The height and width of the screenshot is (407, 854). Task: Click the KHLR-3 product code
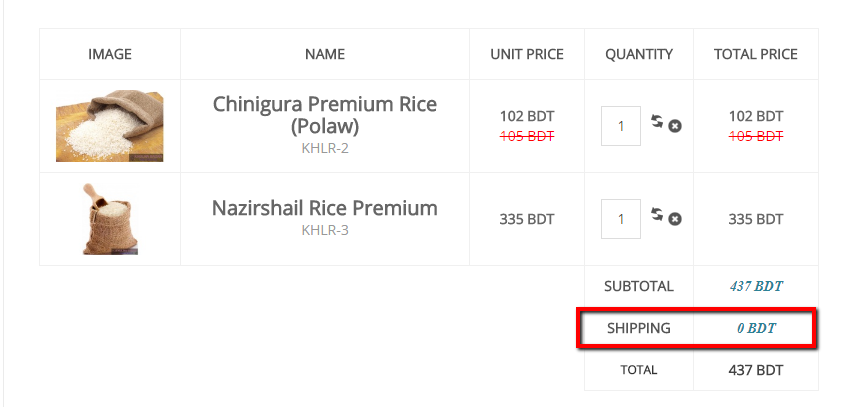[x=325, y=230]
